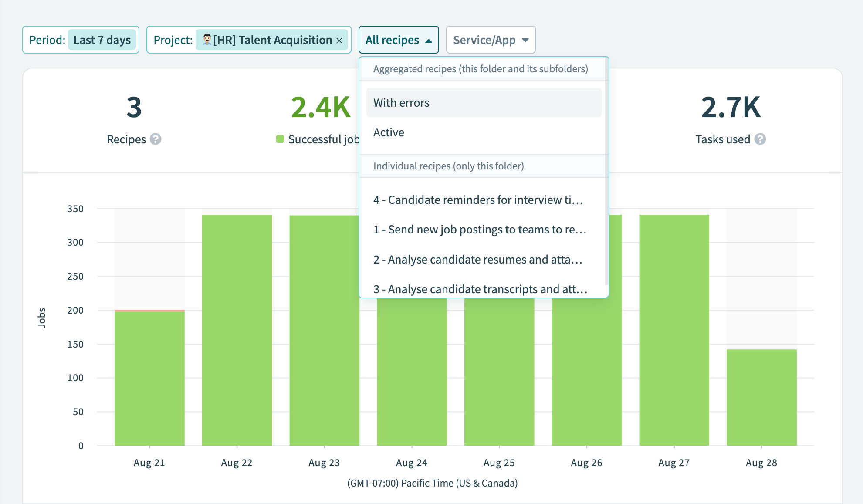Click the red failed segment on Aug 21

[x=149, y=311]
